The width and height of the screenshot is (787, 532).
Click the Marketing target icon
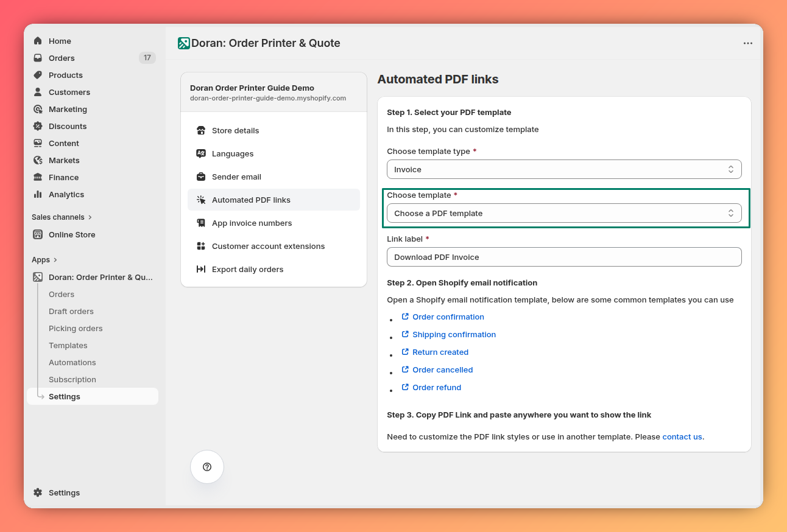pyautogui.click(x=38, y=109)
